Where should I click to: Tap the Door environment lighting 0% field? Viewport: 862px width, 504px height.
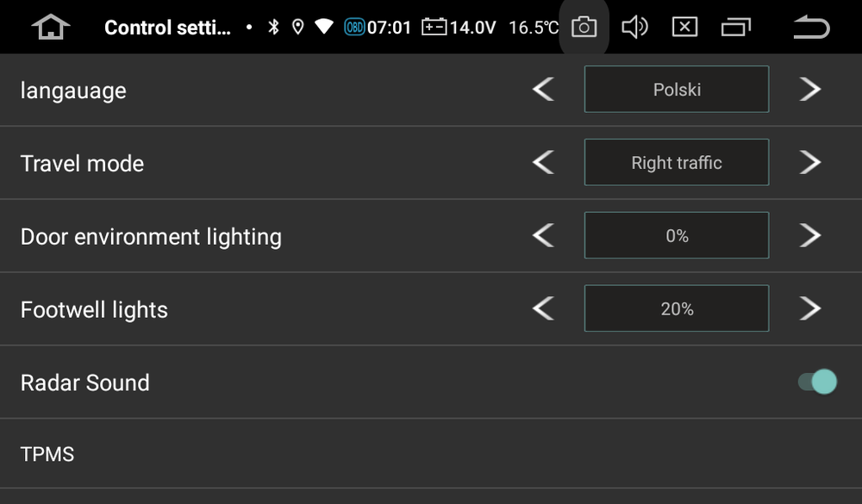[676, 235]
